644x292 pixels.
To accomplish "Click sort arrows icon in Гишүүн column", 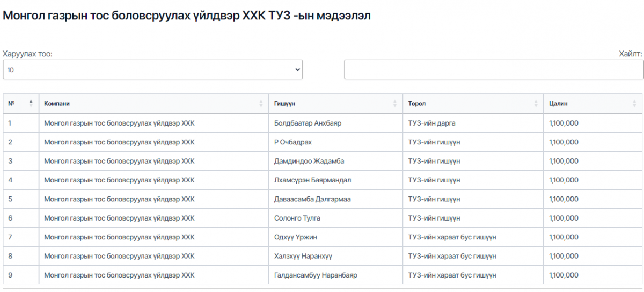I will 396,104.
